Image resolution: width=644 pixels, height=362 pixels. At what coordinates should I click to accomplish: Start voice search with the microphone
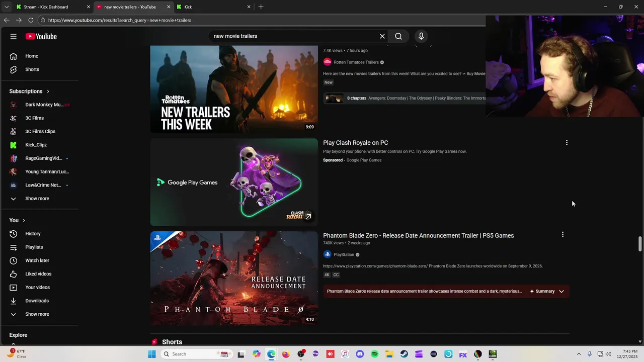click(421, 36)
